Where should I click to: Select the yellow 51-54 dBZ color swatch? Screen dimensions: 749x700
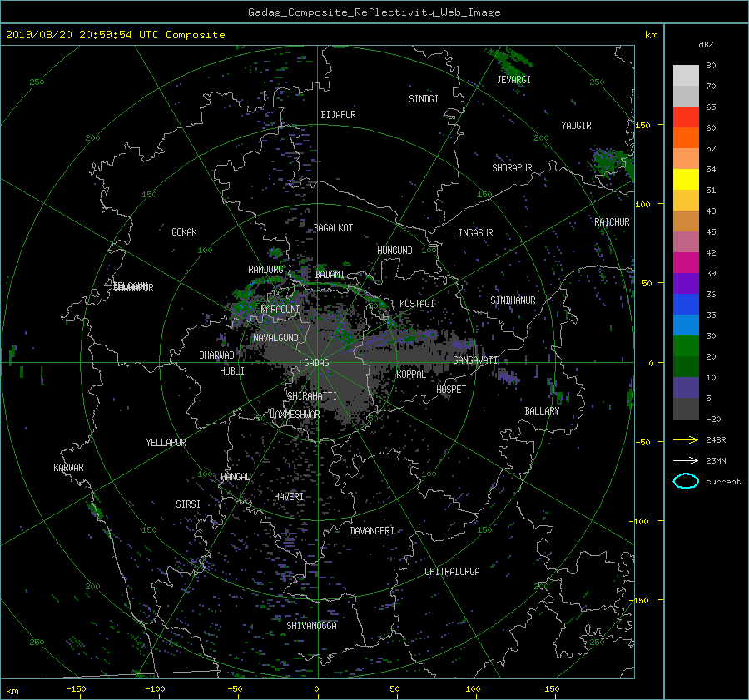686,179
